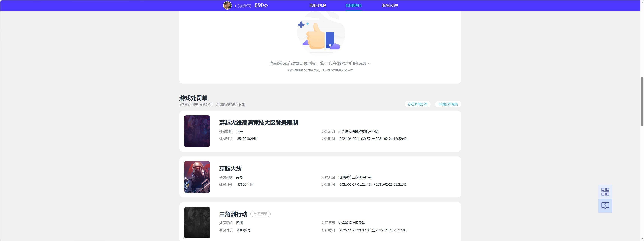Select the 三角洲行动 card title
The image size is (644, 241).
(x=233, y=214)
